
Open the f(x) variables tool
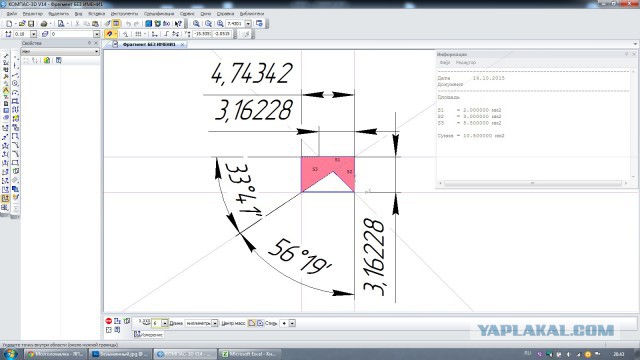click(x=167, y=24)
